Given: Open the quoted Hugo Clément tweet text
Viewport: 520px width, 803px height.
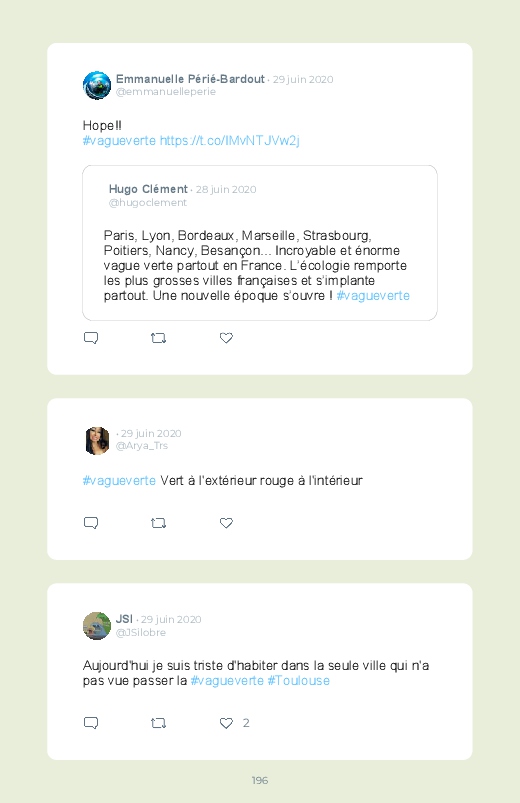Looking at the screenshot, I should point(256,265).
